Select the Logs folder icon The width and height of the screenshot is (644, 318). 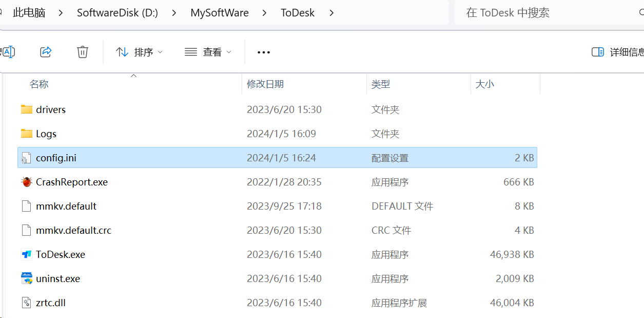click(x=27, y=134)
